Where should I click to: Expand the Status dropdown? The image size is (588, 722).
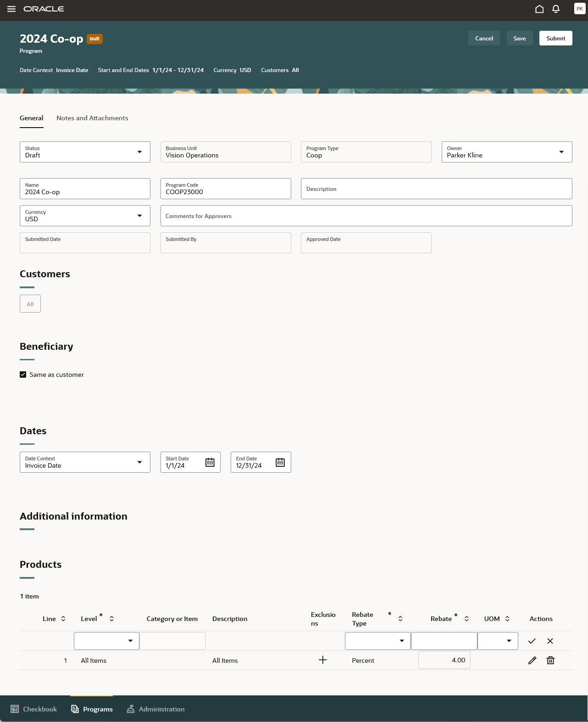tap(139, 152)
